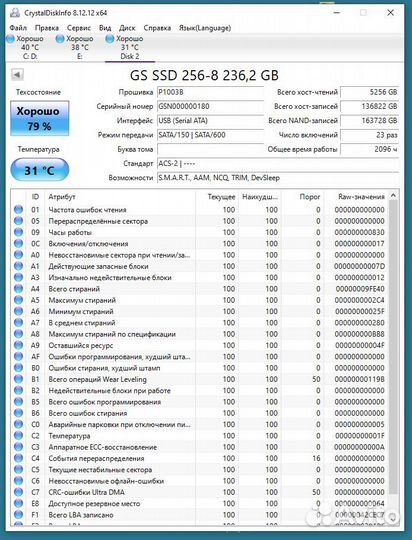Open the Диск menu
The image size is (412, 540).
[x=127, y=28]
